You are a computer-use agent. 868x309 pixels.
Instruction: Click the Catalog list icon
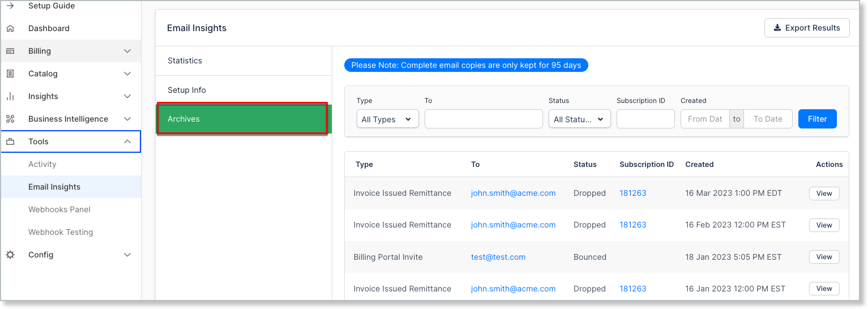[x=10, y=74]
